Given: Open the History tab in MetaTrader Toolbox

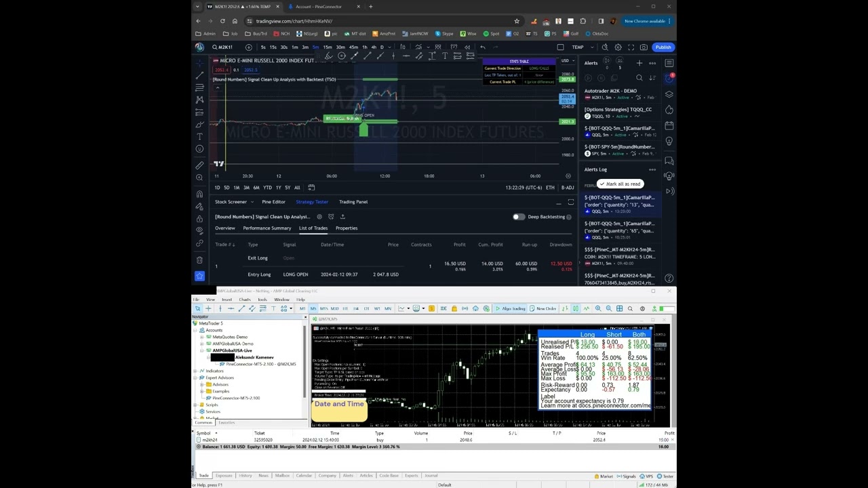Looking at the screenshot, I should tap(245, 476).
